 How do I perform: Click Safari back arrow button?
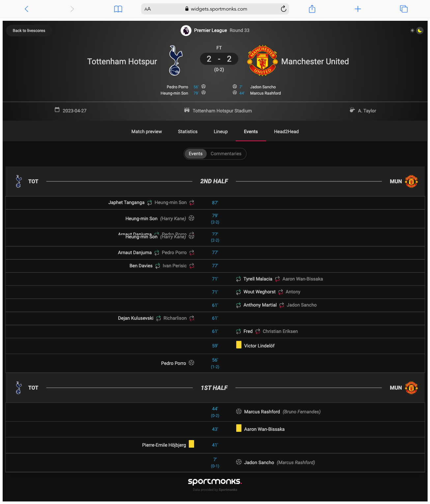[x=27, y=9]
